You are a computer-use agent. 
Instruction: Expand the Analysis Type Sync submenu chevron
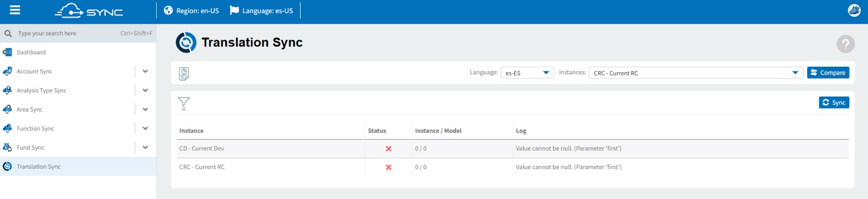pos(145,91)
